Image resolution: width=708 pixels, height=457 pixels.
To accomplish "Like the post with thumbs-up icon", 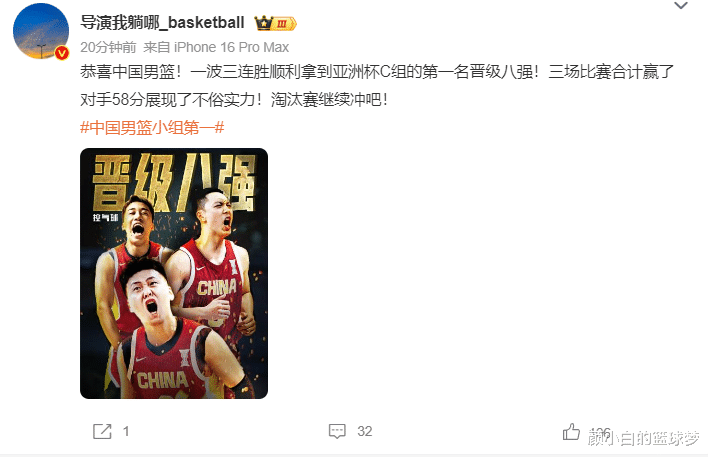I will (x=571, y=432).
